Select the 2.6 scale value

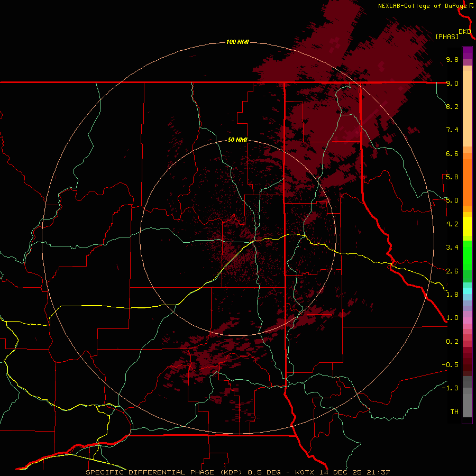452,271
